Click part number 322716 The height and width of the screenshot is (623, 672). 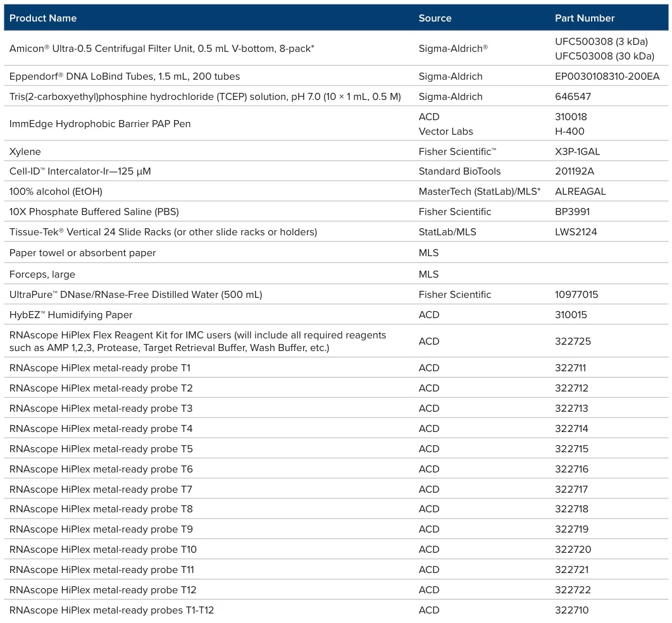click(572, 469)
